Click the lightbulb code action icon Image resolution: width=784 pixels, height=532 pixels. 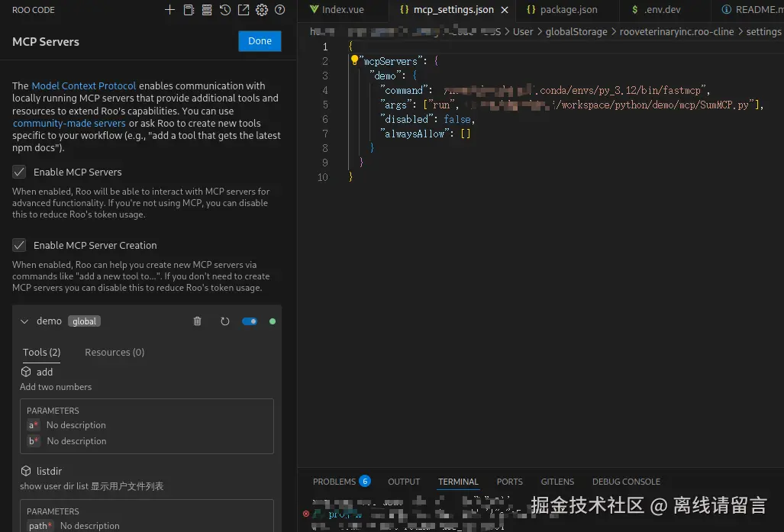[354, 60]
